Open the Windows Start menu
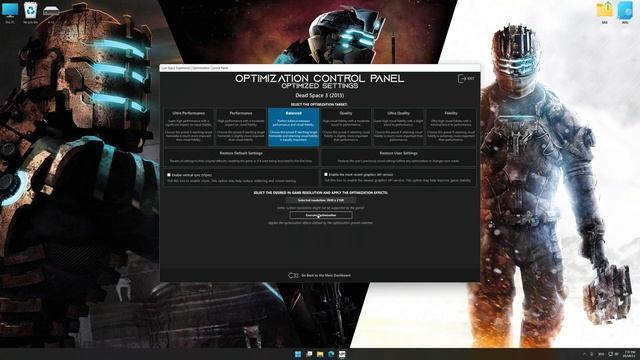This screenshot has width=640, height=360. click(298, 354)
